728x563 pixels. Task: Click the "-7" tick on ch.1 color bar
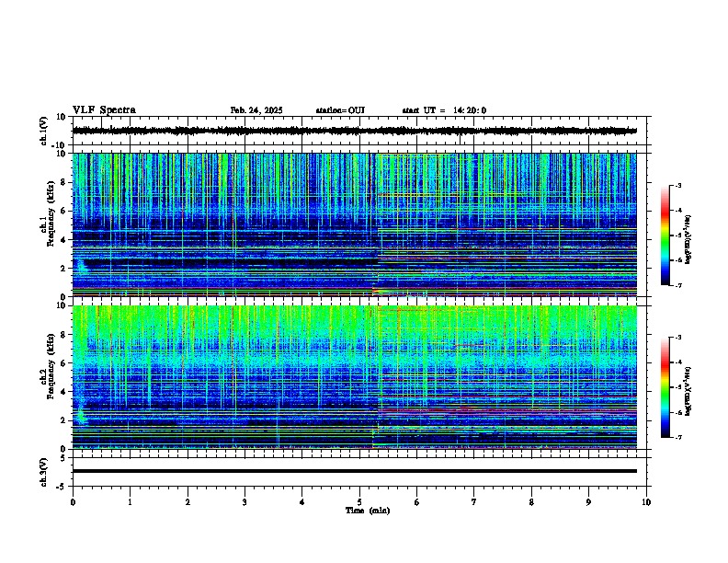point(677,285)
